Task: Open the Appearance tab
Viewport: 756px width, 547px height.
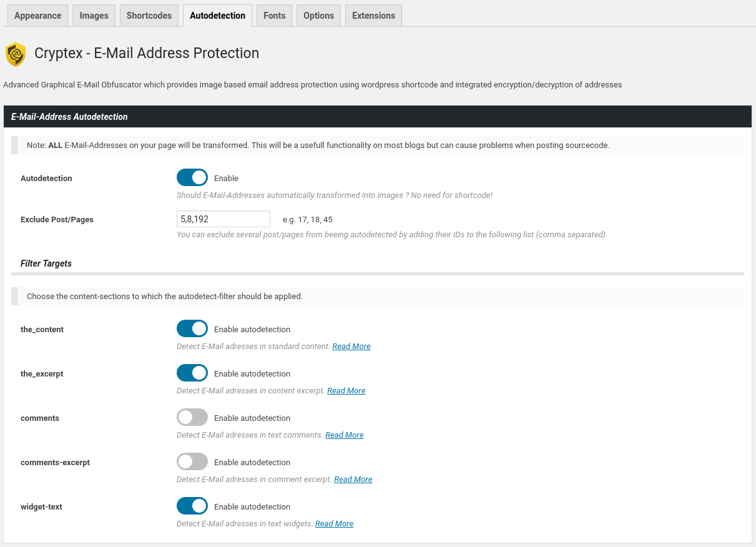Action: point(37,16)
